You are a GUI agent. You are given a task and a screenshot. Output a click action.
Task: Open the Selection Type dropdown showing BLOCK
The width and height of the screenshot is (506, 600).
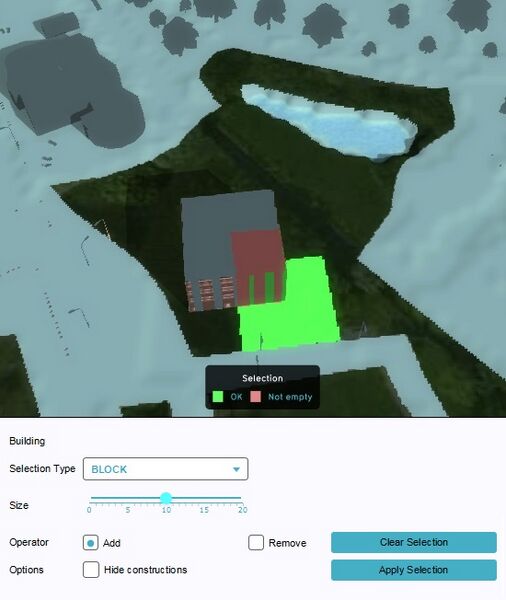click(x=165, y=469)
